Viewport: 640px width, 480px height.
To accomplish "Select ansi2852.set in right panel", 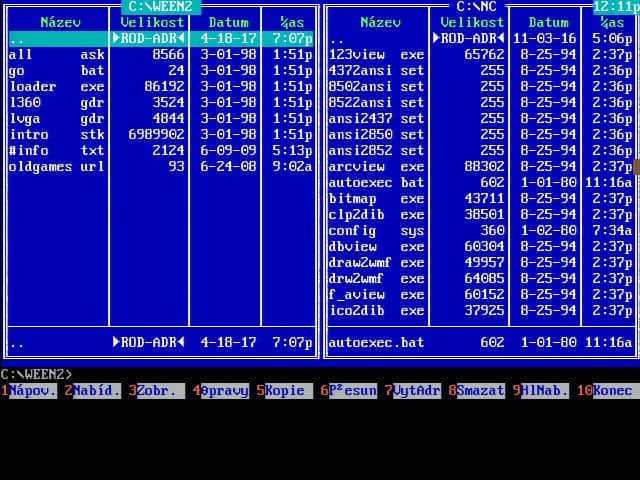I will pos(480,151).
